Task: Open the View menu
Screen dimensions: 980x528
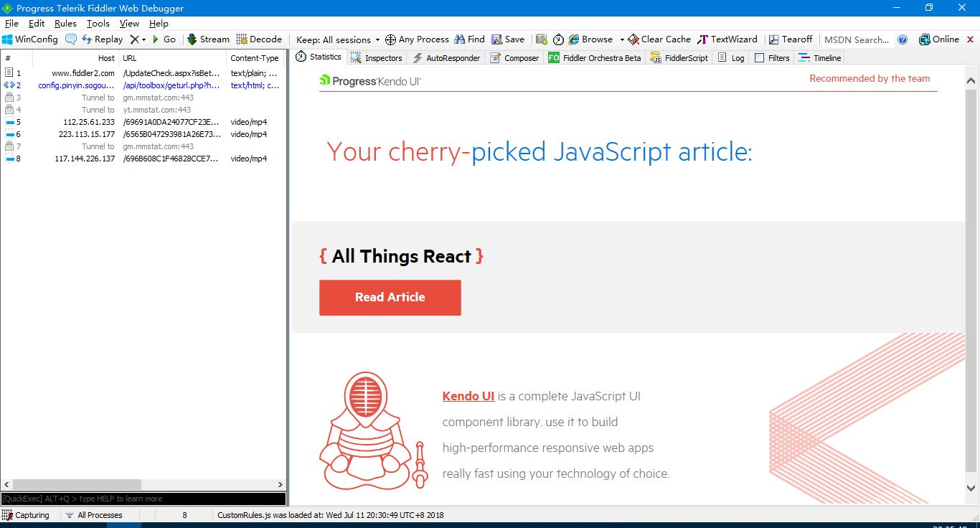Action: point(129,24)
